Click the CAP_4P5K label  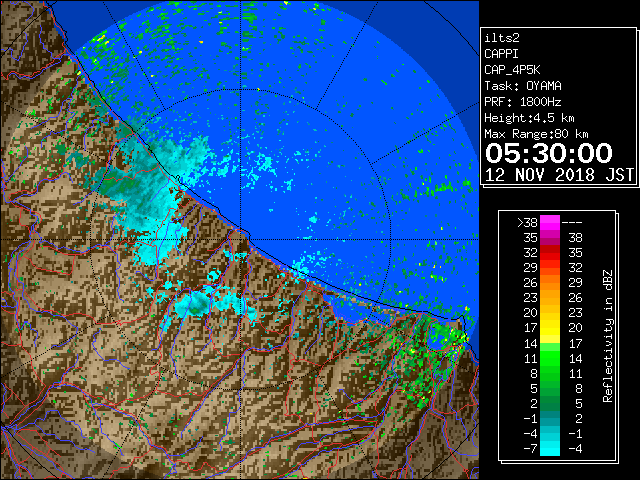(512, 70)
